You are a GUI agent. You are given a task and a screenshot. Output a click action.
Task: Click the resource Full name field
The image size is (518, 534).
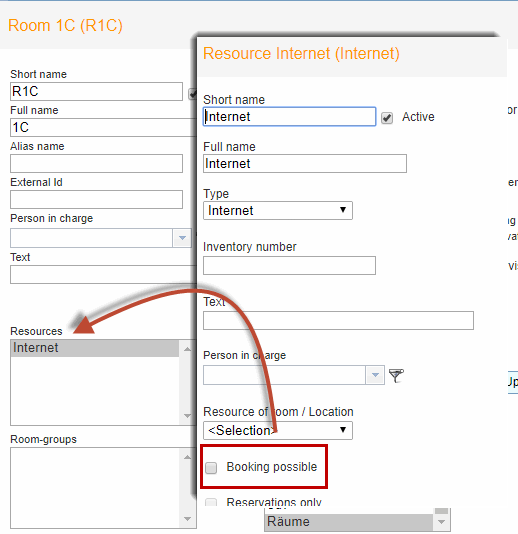point(305,163)
